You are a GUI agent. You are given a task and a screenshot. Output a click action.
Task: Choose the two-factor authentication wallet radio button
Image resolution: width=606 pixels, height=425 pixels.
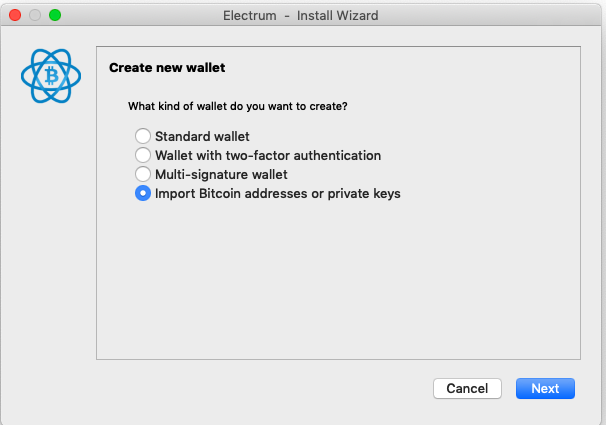(143, 155)
